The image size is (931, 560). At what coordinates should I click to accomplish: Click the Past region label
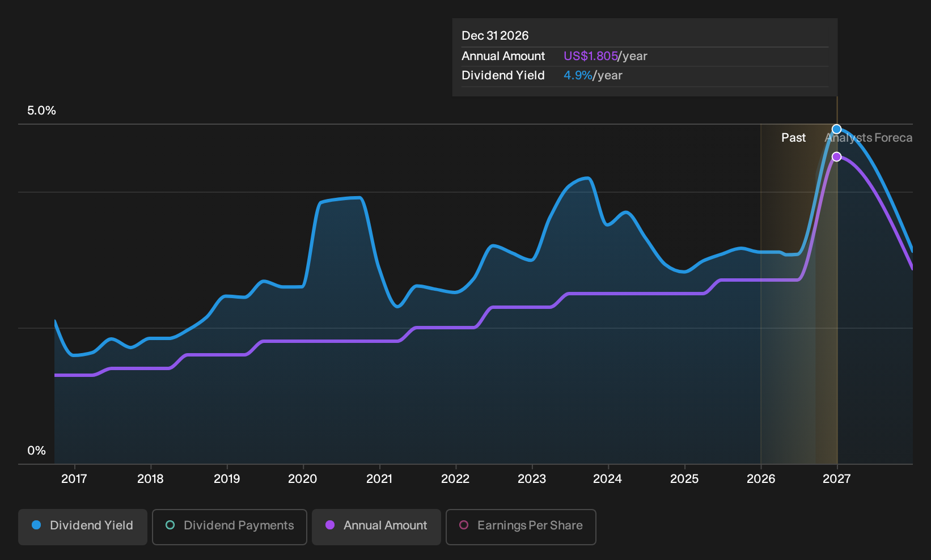(793, 138)
